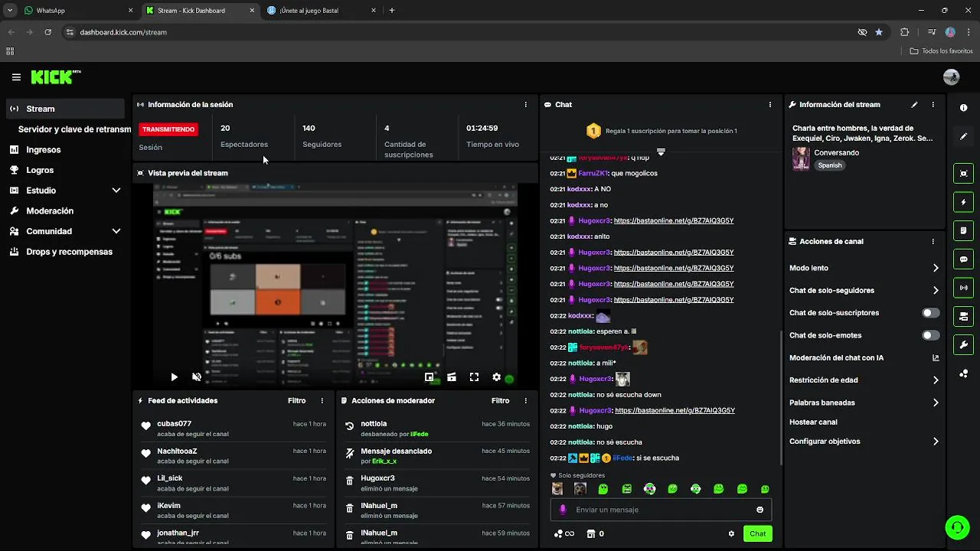
Task: Select Stream in the sidebar
Action: point(65,109)
